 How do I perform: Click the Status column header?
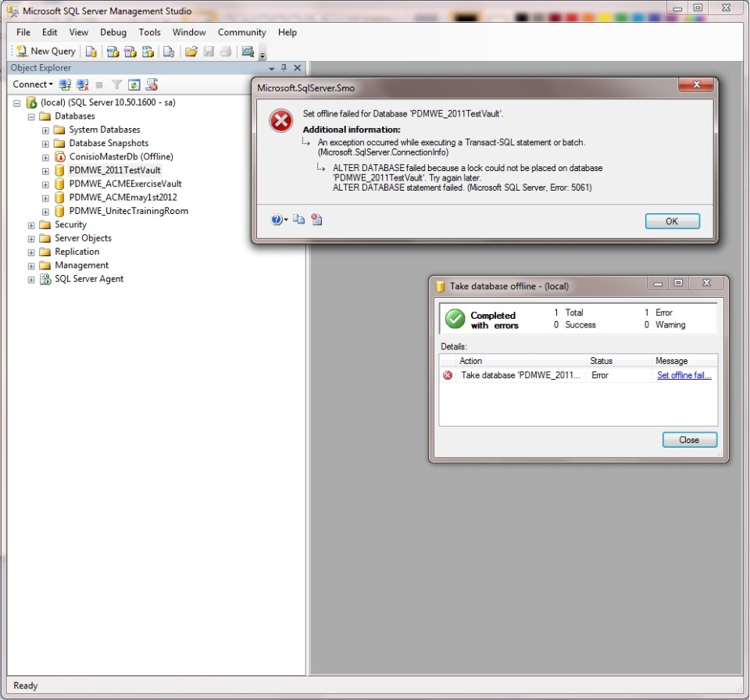tap(619, 361)
